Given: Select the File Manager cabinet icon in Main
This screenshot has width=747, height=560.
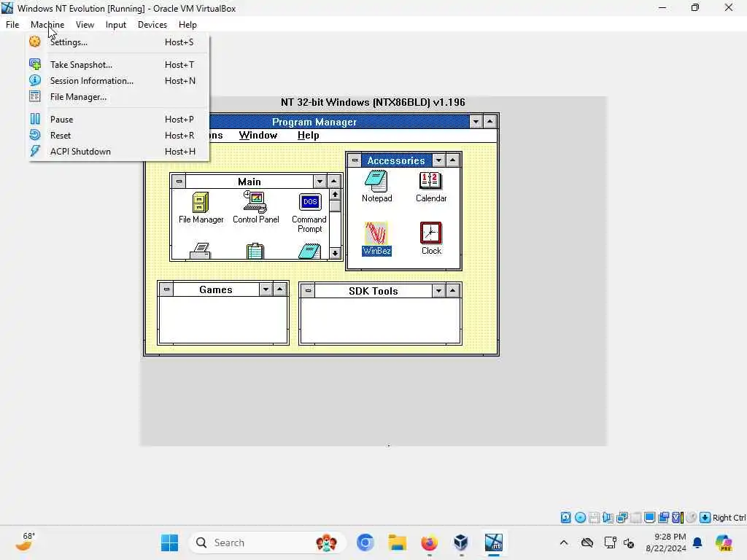Looking at the screenshot, I should (x=201, y=203).
